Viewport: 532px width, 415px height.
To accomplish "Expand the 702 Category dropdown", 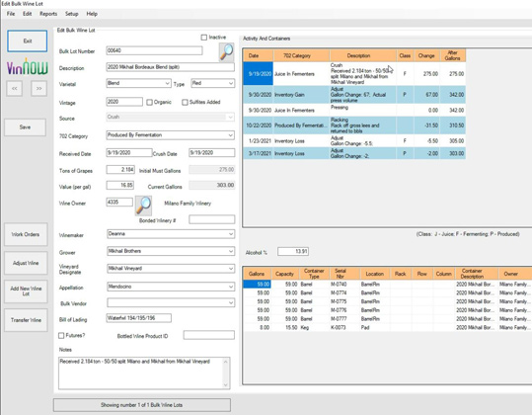I will [171, 135].
